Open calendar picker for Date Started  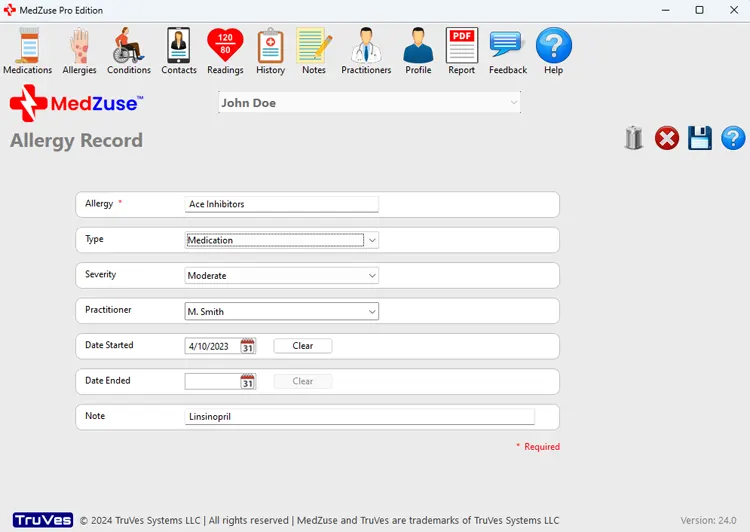(248, 346)
